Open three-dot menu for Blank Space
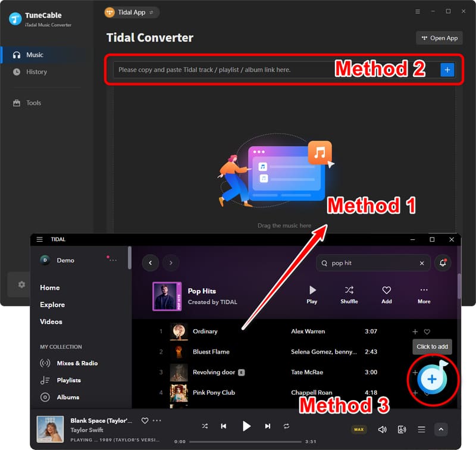 (x=157, y=421)
